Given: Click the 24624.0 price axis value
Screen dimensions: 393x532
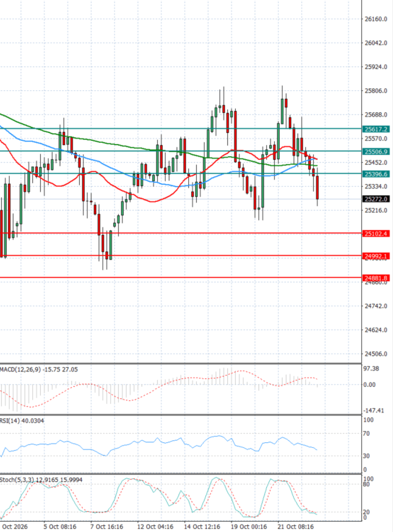Looking at the screenshot, I should point(376,330).
